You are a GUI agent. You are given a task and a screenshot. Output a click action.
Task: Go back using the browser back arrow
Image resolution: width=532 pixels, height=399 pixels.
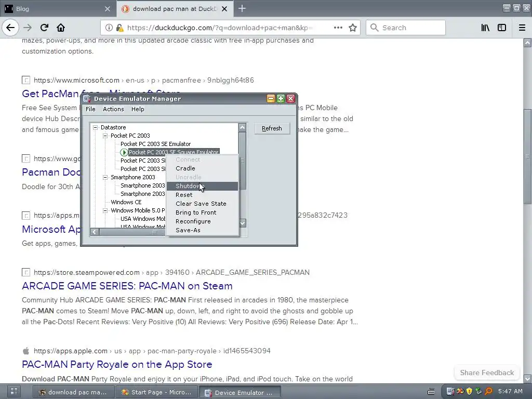click(10, 28)
